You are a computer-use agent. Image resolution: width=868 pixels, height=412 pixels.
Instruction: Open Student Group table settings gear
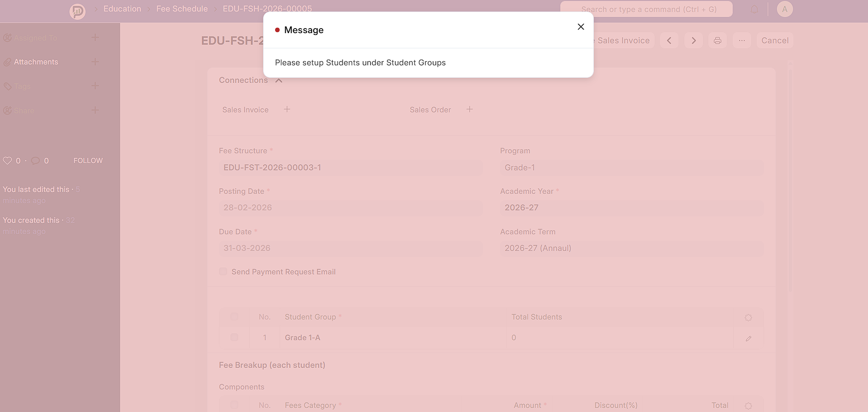tap(748, 317)
